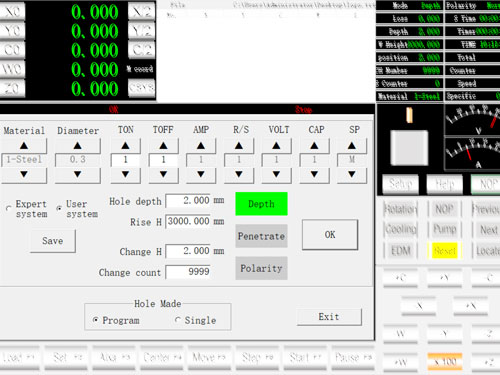Viewport: 500px width, 375px height.
Task: Open the CSYS coordinate system button
Action: tap(142, 88)
